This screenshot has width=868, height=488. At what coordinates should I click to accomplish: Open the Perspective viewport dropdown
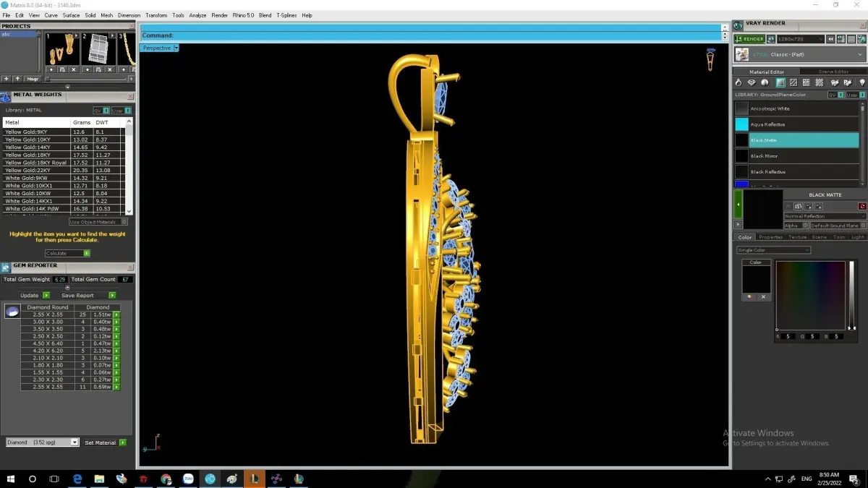176,48
